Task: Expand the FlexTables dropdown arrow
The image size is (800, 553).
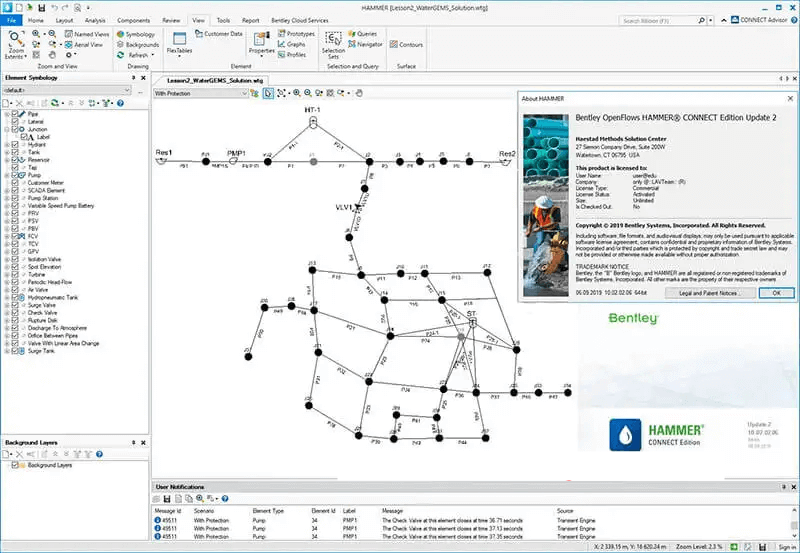Action: coord(179,56)
